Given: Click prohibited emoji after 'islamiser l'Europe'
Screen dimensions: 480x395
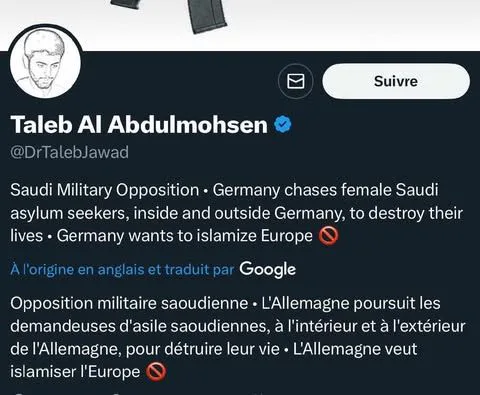Looking at the screenshot, I should coord(156,372).
